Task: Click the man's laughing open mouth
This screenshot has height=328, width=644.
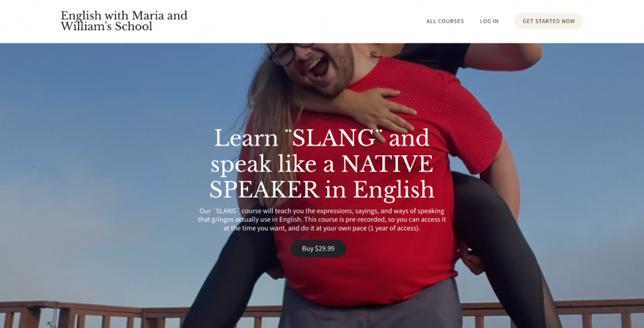Action: click(319, 68)
